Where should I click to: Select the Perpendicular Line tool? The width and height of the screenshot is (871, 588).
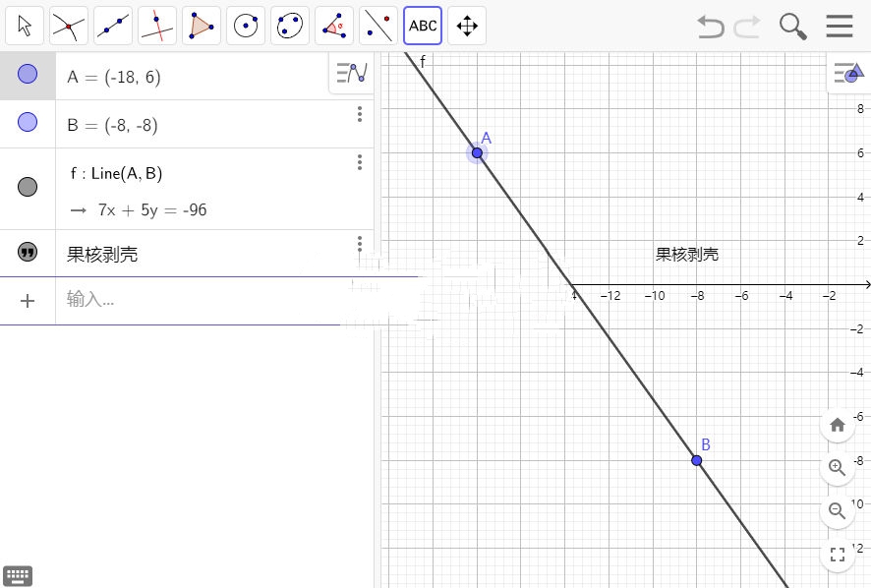[156, 25]
